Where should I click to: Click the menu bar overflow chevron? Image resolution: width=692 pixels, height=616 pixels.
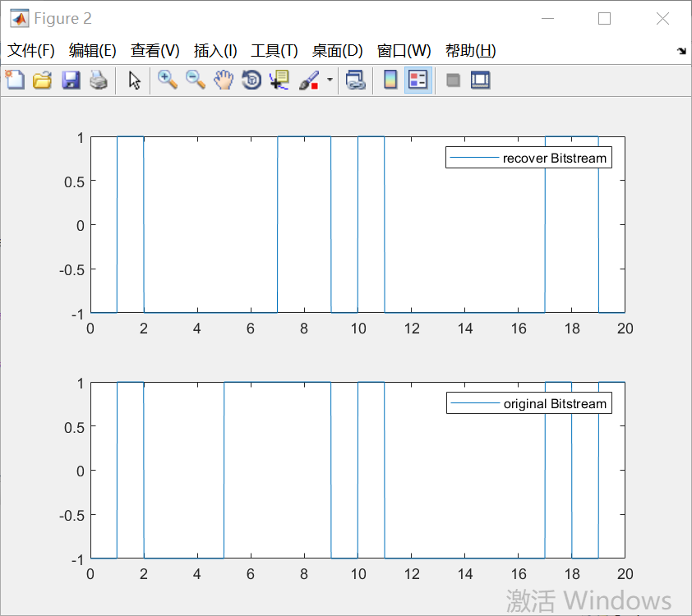click(681, 51)
